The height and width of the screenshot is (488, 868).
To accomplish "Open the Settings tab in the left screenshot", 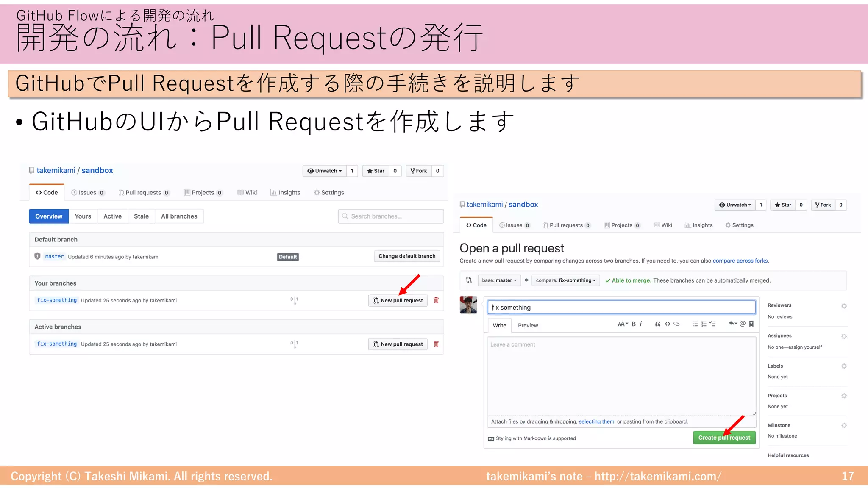I will coord(329,193).
